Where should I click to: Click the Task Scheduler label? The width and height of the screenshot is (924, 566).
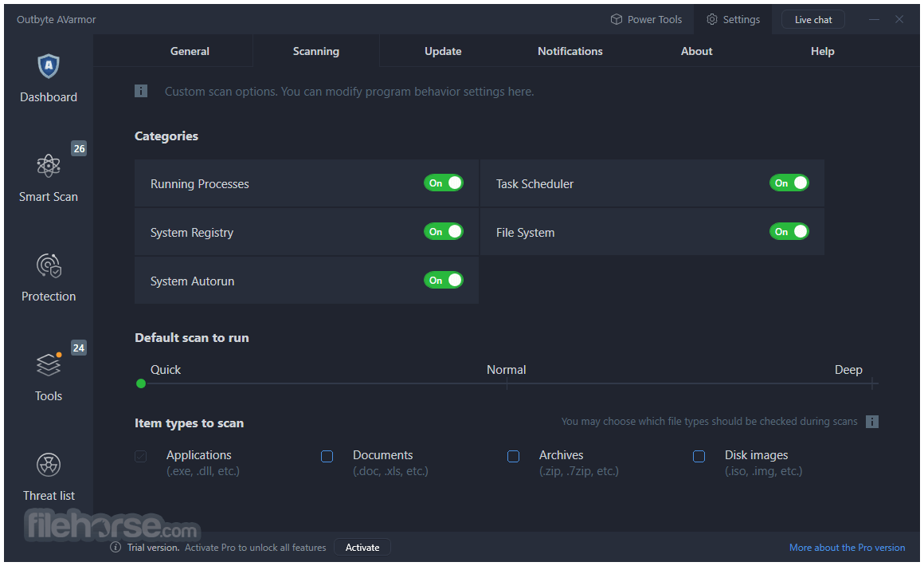pyautogui.click(x=534, y=184)
